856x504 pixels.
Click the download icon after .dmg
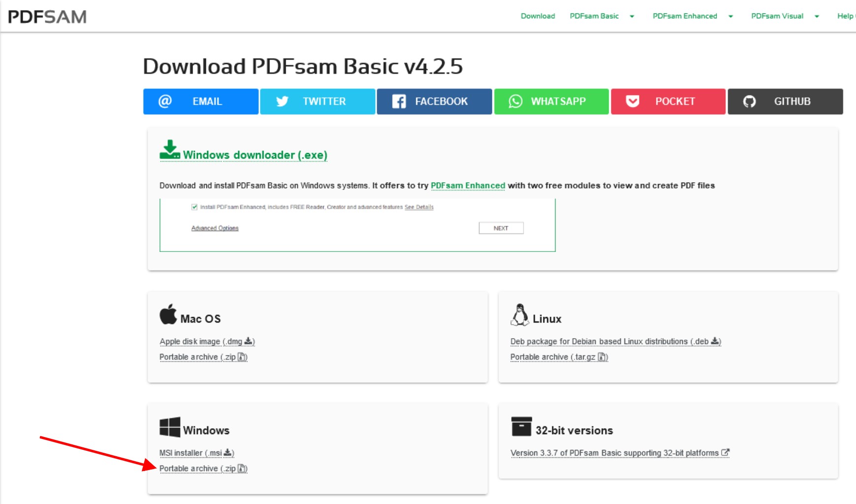tap(248, 341)
